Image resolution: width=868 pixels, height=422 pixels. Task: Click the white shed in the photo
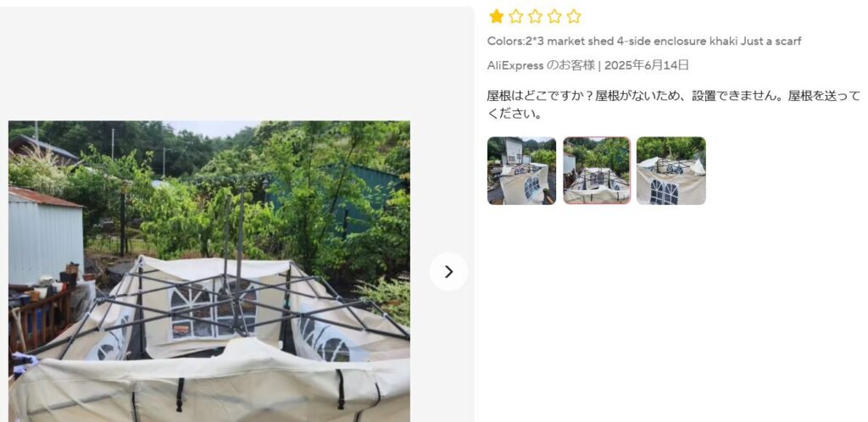point(46,236)
